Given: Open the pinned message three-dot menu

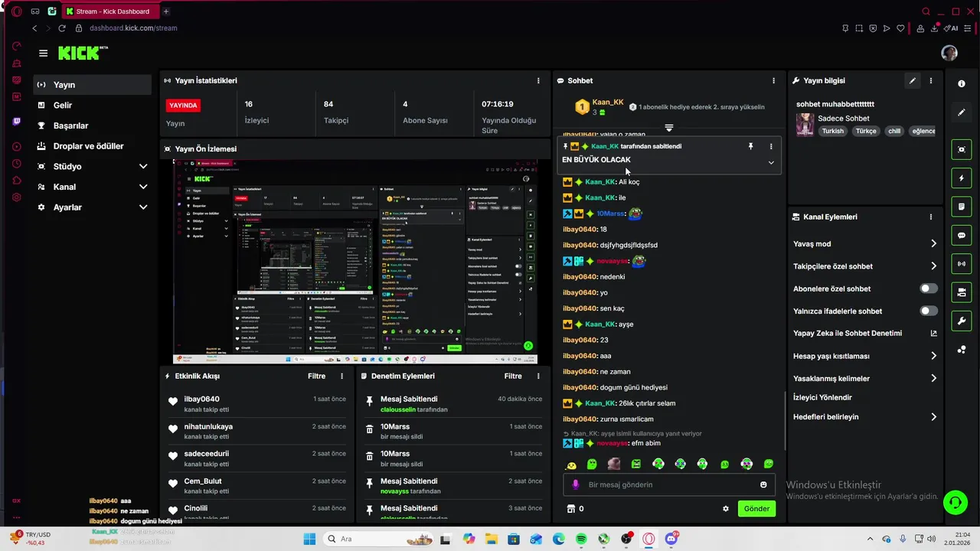Looking at the screenshot, I should (x=771, y=146).
